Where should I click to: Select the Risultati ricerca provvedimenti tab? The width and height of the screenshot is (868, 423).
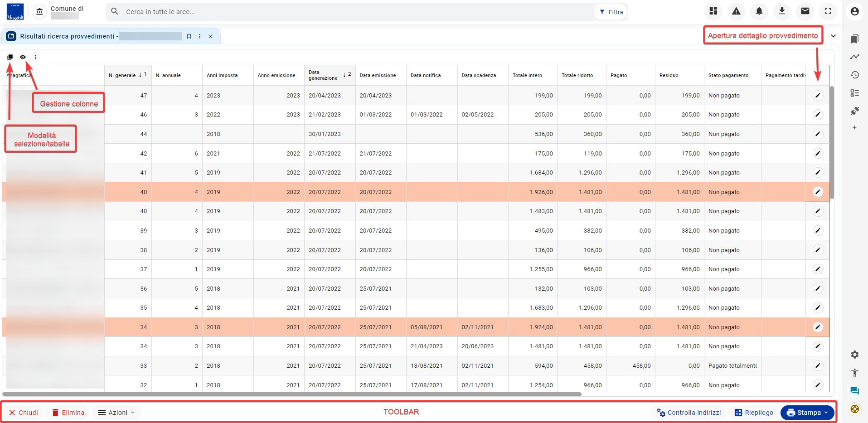(x=111, y=36)
